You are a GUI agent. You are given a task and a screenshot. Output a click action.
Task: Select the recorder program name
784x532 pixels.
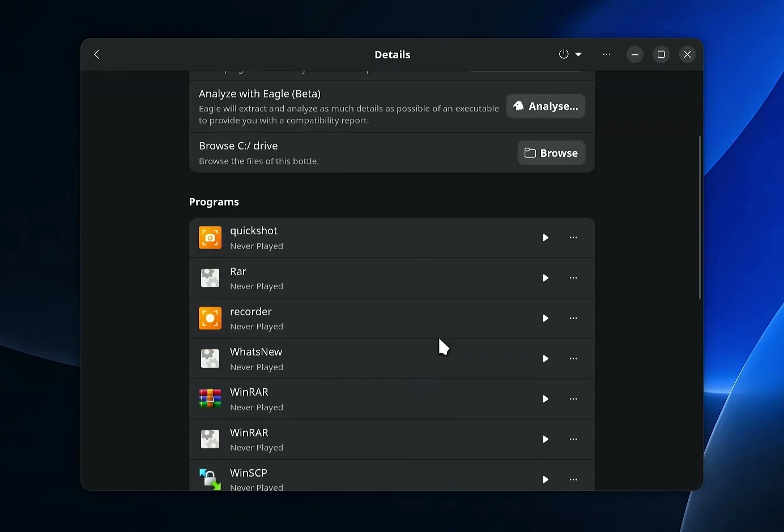pos(251,312)
